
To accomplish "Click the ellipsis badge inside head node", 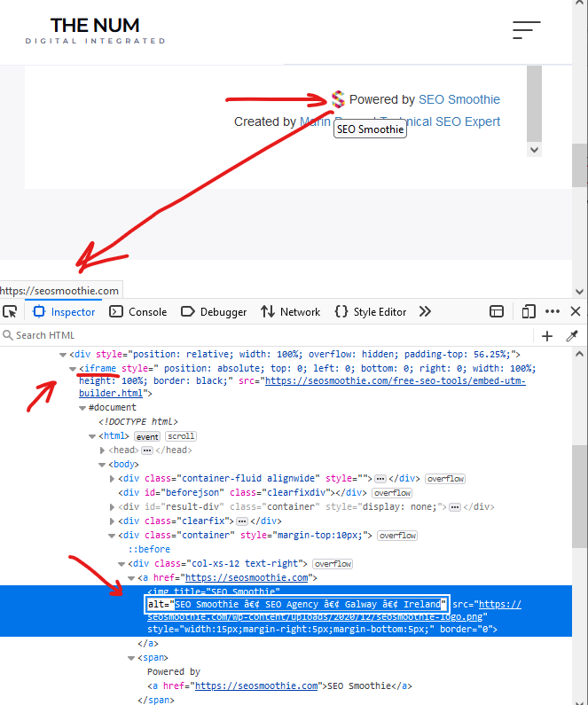I will (146, 450).
